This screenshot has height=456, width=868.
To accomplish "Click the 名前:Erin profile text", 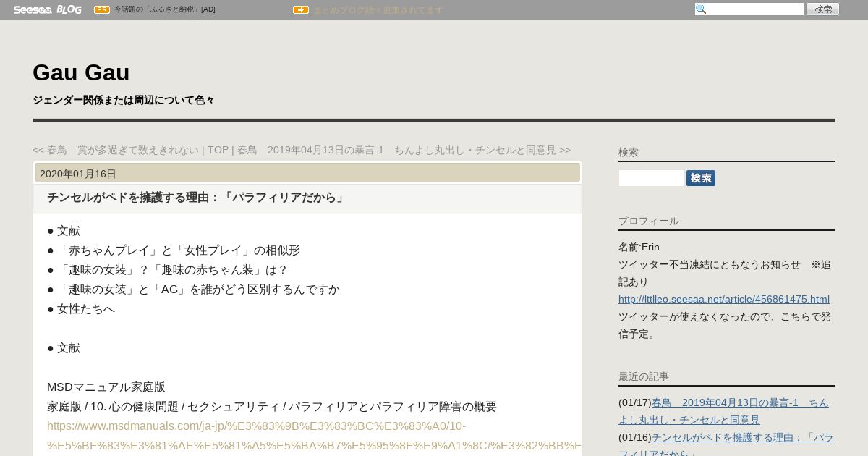I will pos(639,247).
